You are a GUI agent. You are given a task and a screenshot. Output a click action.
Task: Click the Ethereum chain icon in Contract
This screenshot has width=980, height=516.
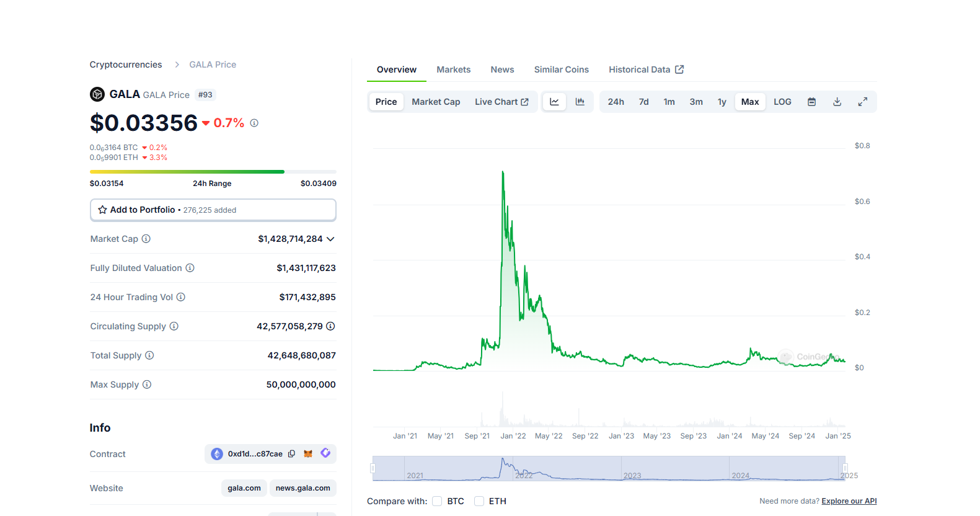(x=217, y=454)
